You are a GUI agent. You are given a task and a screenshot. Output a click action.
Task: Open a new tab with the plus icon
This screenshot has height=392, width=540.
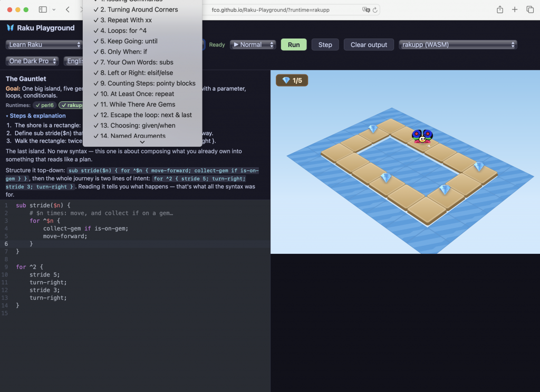coord(515,9)
